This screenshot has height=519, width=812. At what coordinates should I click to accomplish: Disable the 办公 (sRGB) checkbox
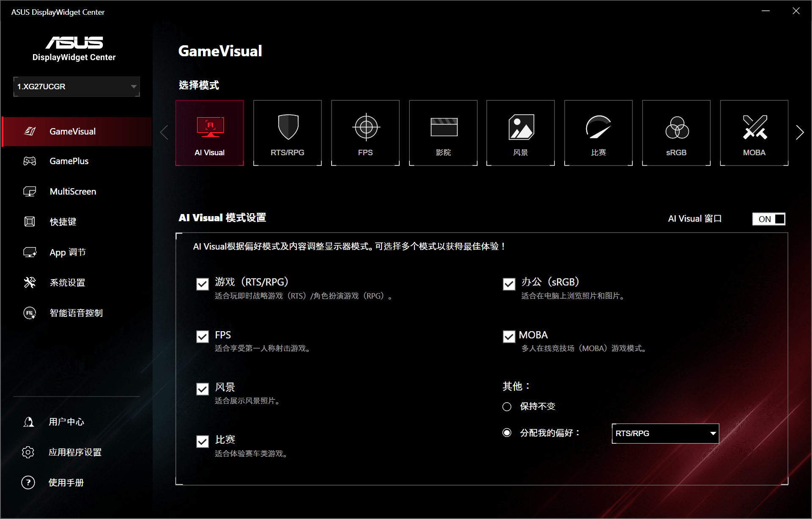click(x=509, y=284)
